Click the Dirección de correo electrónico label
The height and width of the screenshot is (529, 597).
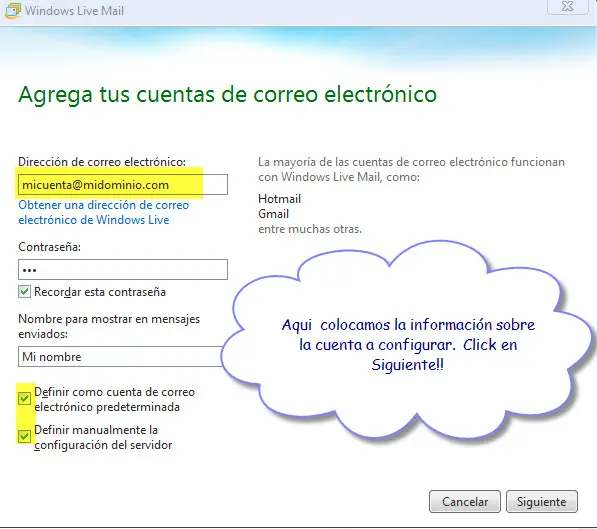click(102, 162)
